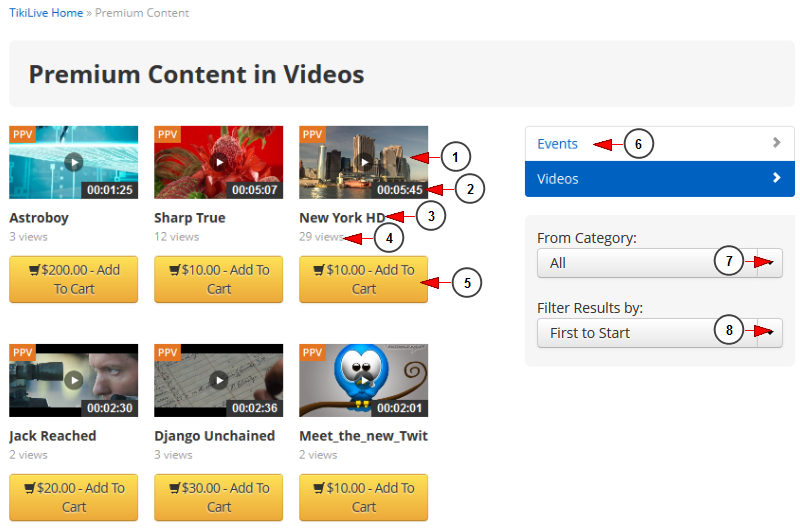Select the Videos section
The image size is (800, 532).
click(660, 179)
